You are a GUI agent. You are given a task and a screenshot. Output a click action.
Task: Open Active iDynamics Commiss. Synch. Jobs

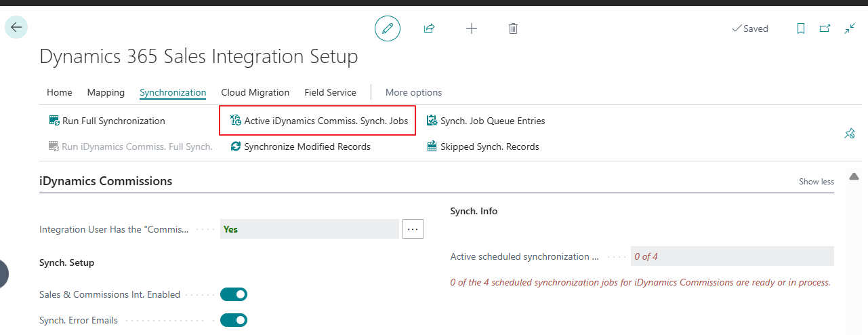point(318,121)
